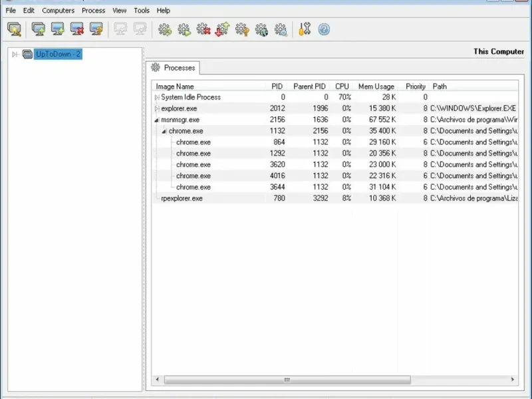Click the remove computer red X icon
Viewport: 532px width, 399px height.
[x=76, y=29]
